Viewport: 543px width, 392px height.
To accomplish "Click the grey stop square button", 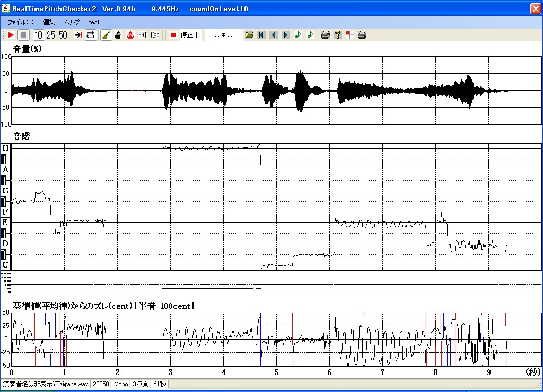I will pyautogui.click(x=23, y=35).
